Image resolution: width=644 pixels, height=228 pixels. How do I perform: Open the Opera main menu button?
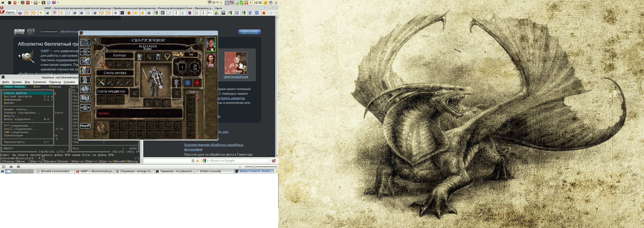coord(8,12)
